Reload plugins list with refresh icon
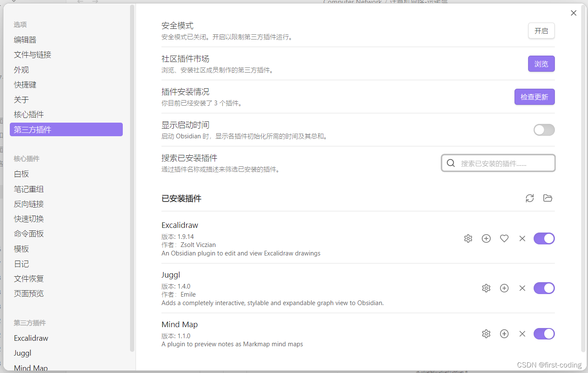Viewport: 588px width, 373px height. 529,198
